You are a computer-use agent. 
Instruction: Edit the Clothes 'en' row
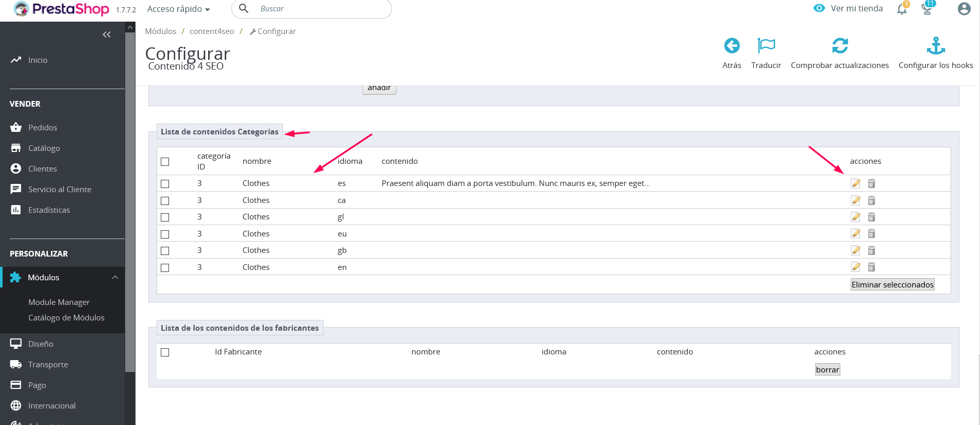(856, 267)
